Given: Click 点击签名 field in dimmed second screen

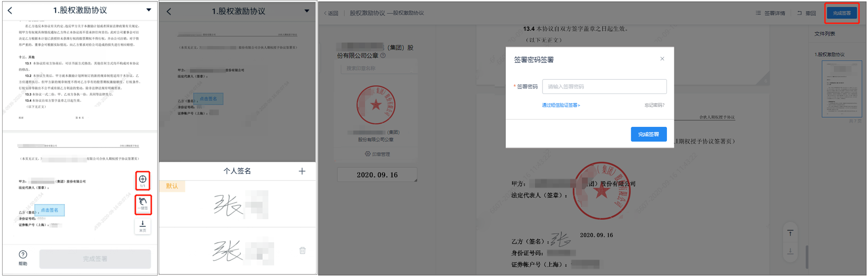Looking at the screenshot, I should pyautogui.click(x=208, y=99).
